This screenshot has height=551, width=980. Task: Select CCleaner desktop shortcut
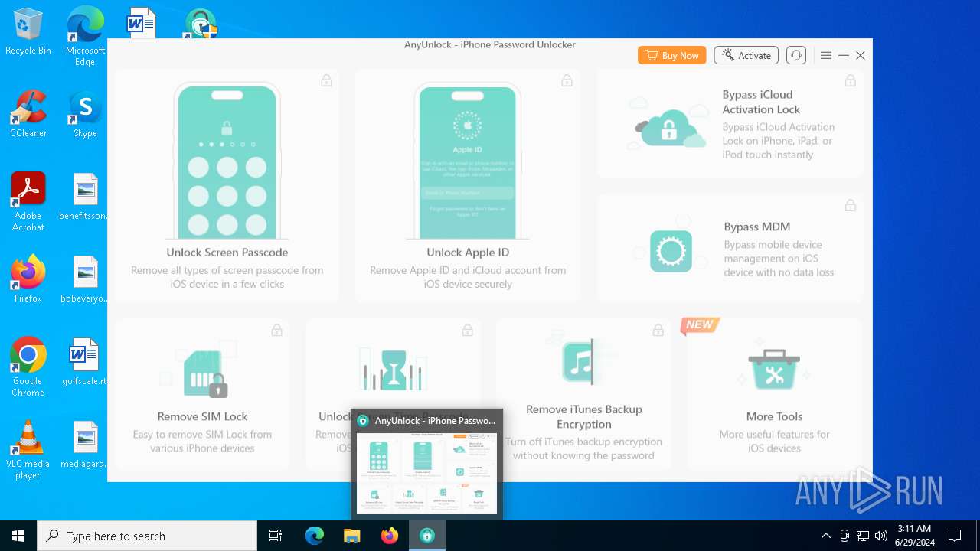[x=28, y=115]
